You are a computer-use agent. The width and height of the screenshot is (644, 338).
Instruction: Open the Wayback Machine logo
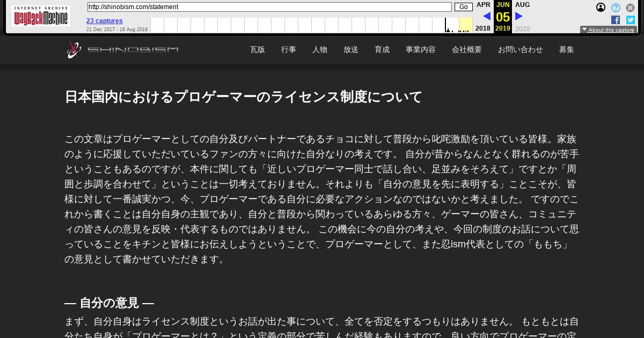point(41,16)
